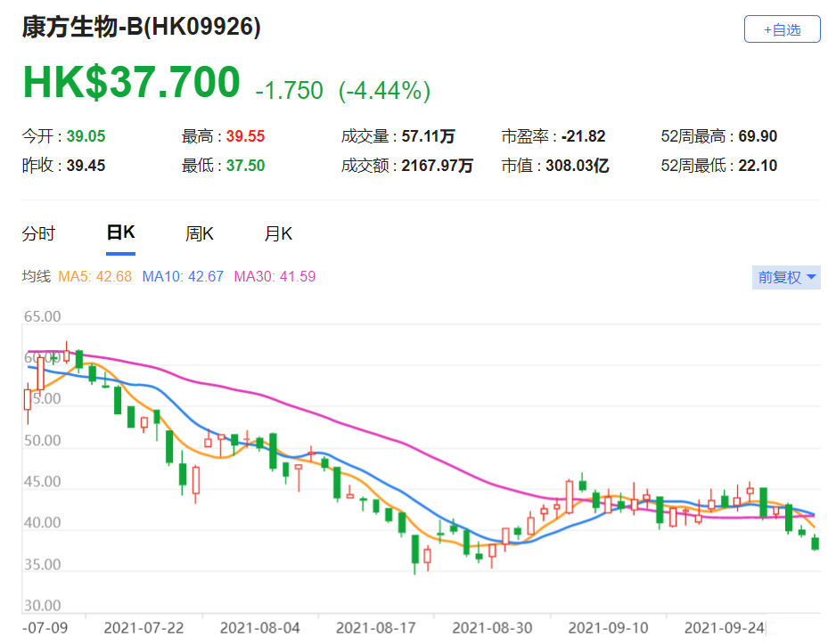The height and width of the screenshot is (644, 836).
Task: Click the MA5: 42.68 indicator label
Action: (x=94, y=276)
